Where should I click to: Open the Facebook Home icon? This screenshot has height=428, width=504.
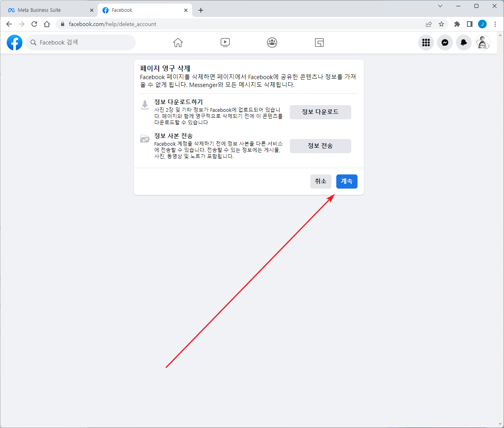coord(178,43)
